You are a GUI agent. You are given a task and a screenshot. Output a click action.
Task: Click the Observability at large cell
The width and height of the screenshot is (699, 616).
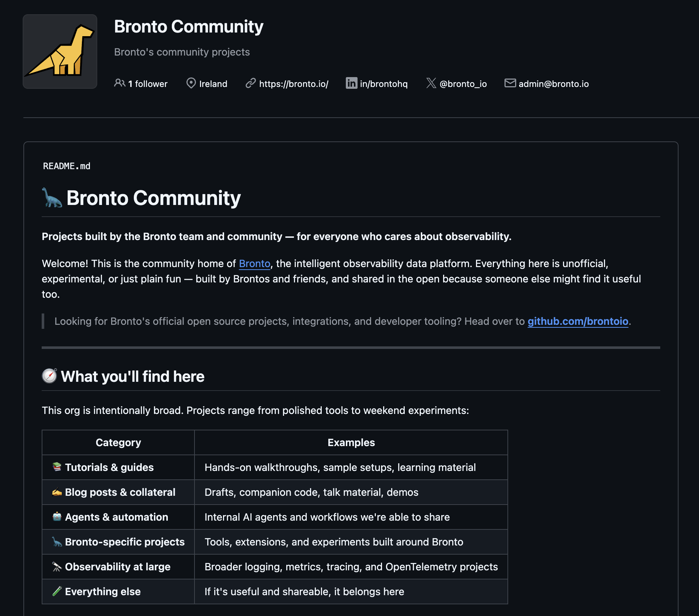tap(118, 567)
